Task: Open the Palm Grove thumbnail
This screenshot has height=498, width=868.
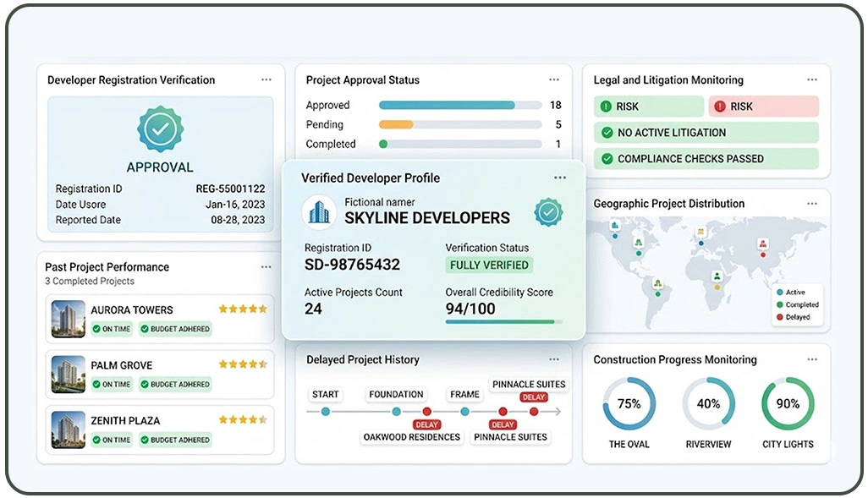Action: [x=68, y=374]
